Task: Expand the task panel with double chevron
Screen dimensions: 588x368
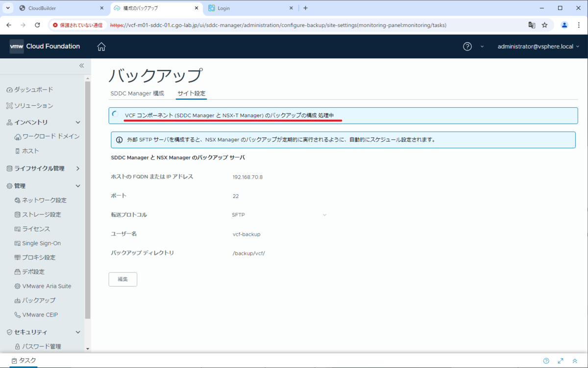Action: [x=575, y=361]
